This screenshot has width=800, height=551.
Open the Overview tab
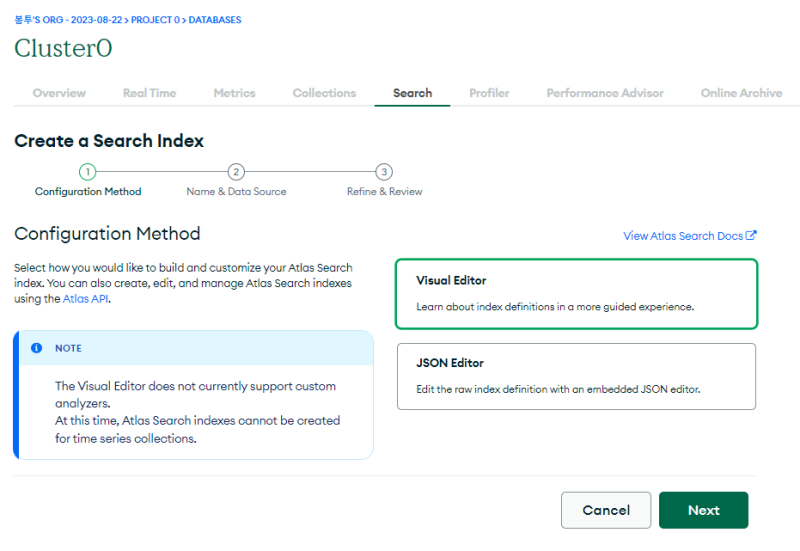pos(59,93)
